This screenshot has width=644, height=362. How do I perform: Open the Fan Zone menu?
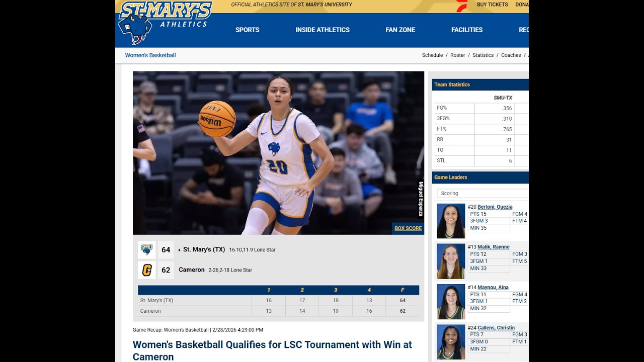(400, 30)
